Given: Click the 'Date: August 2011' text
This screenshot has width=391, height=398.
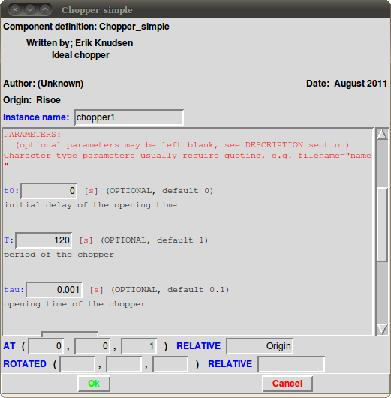Looking at the screenshot, I should coord(347,84).
